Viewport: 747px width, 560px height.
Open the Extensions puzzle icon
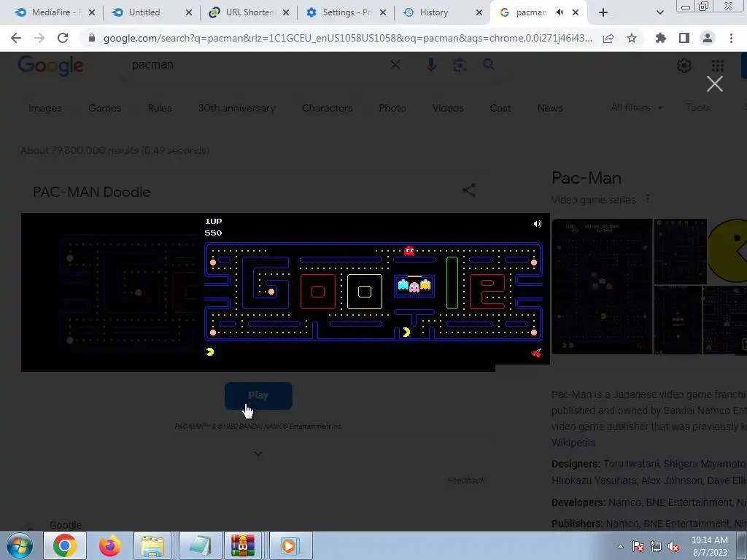[661, 38]
